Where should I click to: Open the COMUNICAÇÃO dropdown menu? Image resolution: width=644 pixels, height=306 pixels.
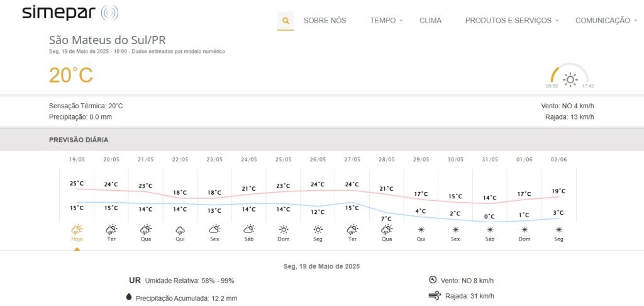click(x=606, y=21)
